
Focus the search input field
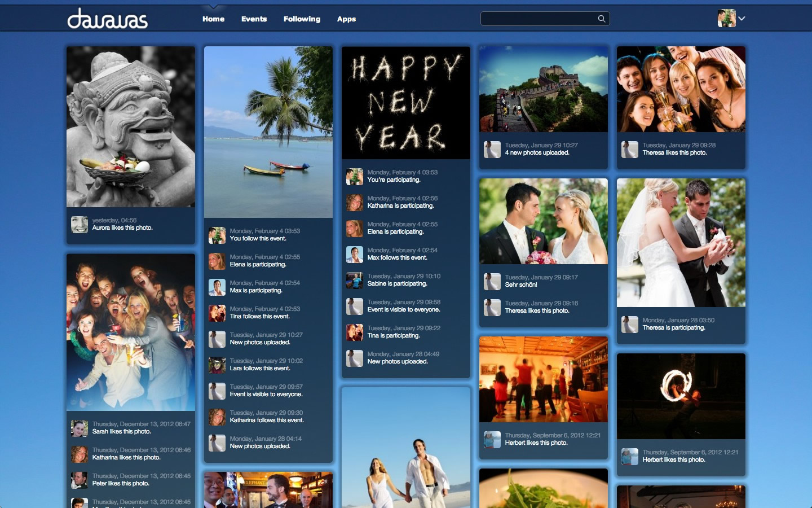[x=545, y=19]
